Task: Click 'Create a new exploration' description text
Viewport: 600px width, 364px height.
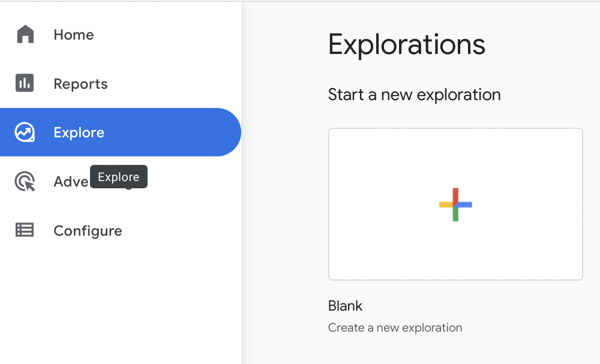Action: 395,328
